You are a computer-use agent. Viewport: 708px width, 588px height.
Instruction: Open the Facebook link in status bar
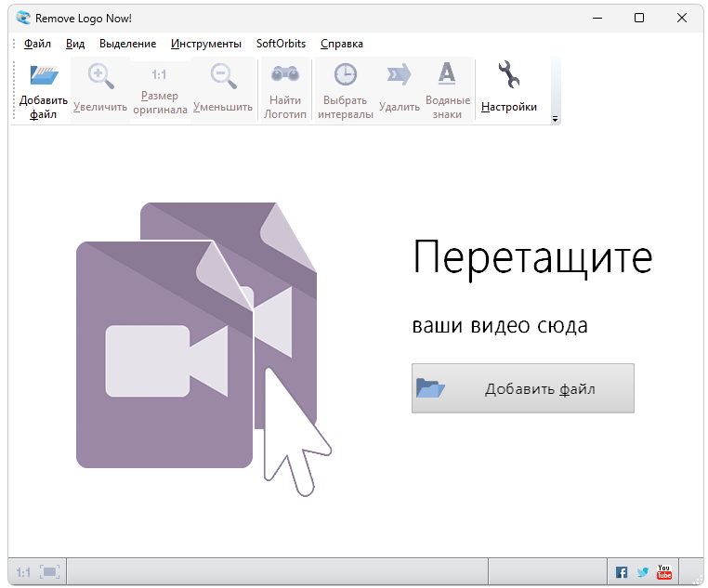(x=622, y=572)
